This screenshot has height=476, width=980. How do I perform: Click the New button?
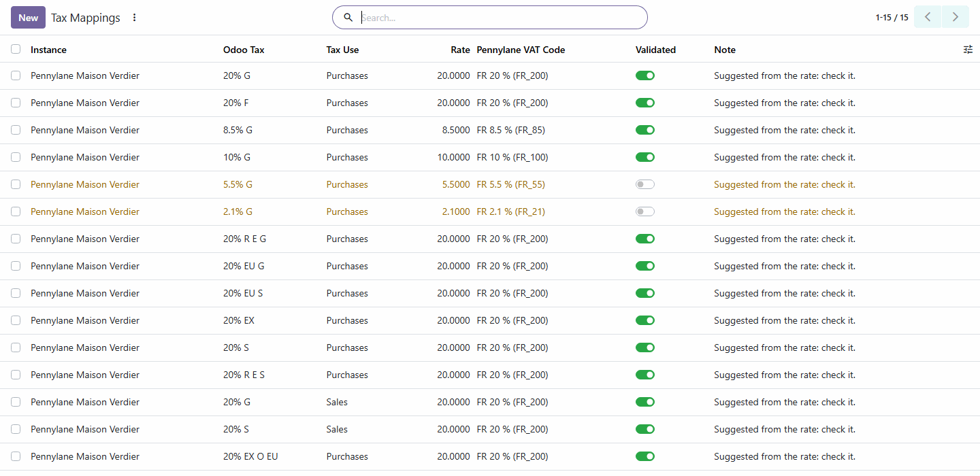(x=28, y=18)
